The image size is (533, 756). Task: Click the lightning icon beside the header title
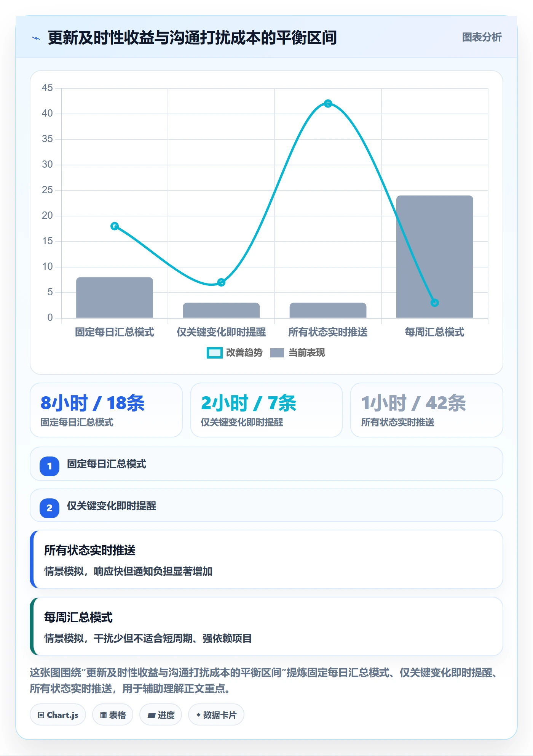(x=36, y=38)
